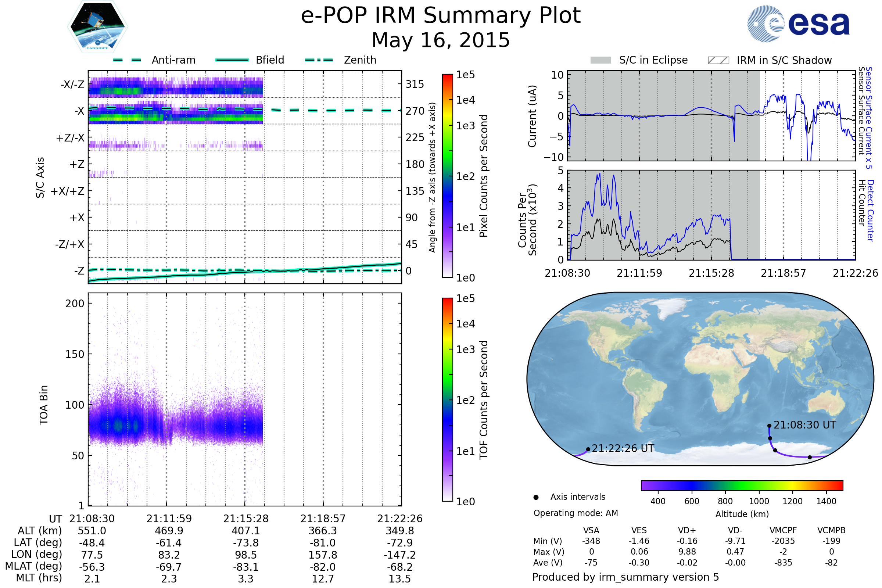Click the Altitude (km) horizontal colorbar

[742, 485]
